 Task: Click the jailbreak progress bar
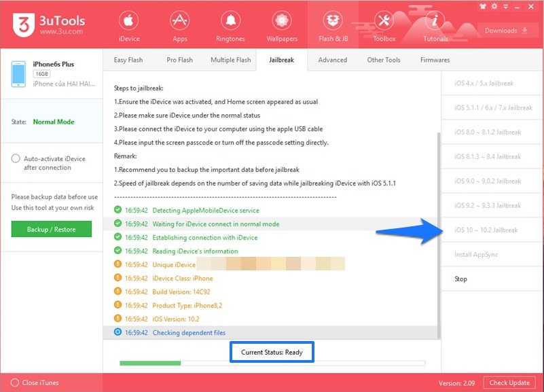pyautogui.click(x=272, y=363)
